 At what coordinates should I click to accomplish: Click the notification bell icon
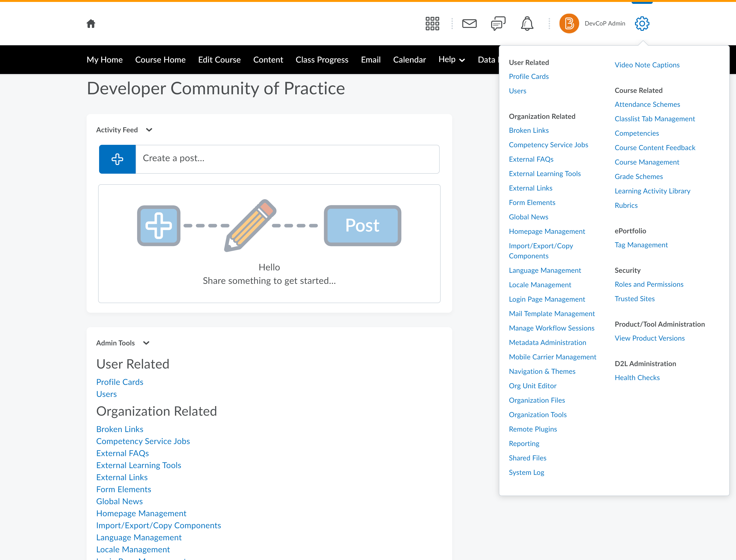pyautogui.click(x=527, y=24)
